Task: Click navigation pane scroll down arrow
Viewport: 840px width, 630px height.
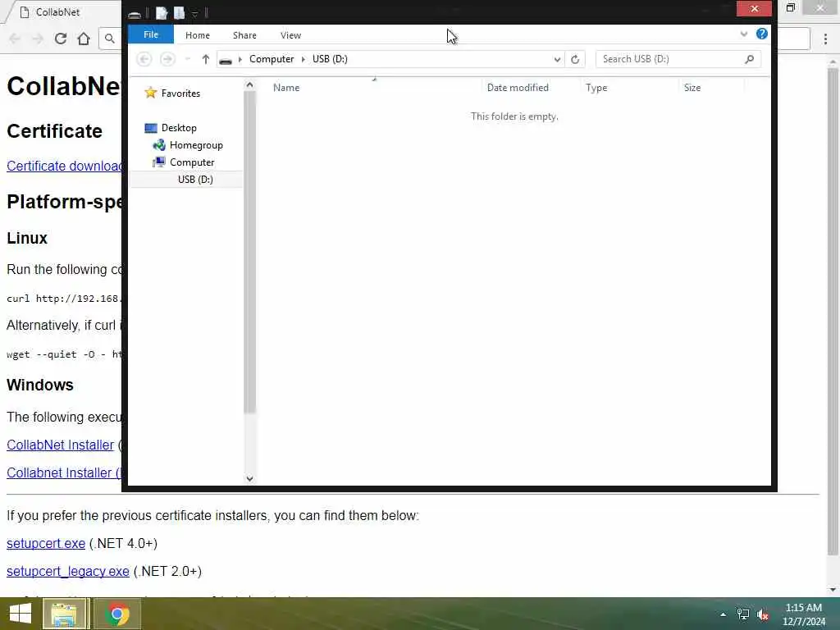Action: coord(249,478)
